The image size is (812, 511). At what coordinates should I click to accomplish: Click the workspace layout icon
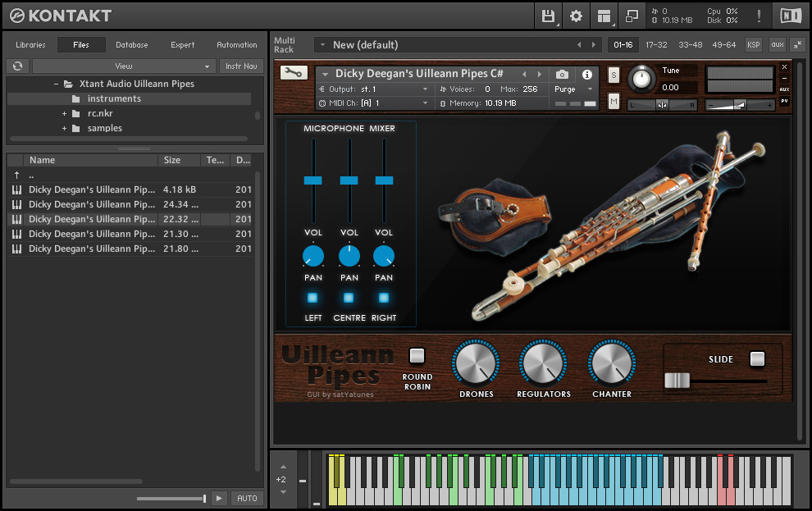604,16
